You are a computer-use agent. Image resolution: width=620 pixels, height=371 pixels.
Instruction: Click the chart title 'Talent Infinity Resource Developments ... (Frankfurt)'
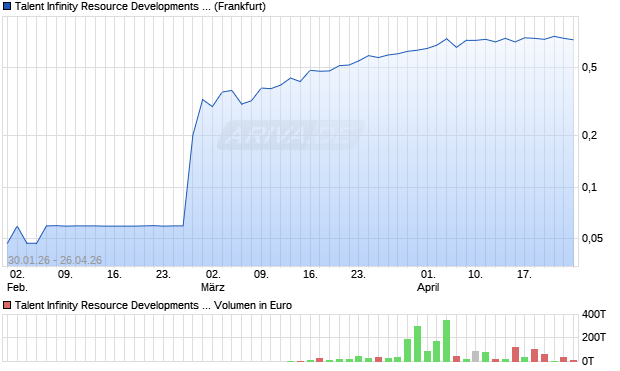pos(140,7)
